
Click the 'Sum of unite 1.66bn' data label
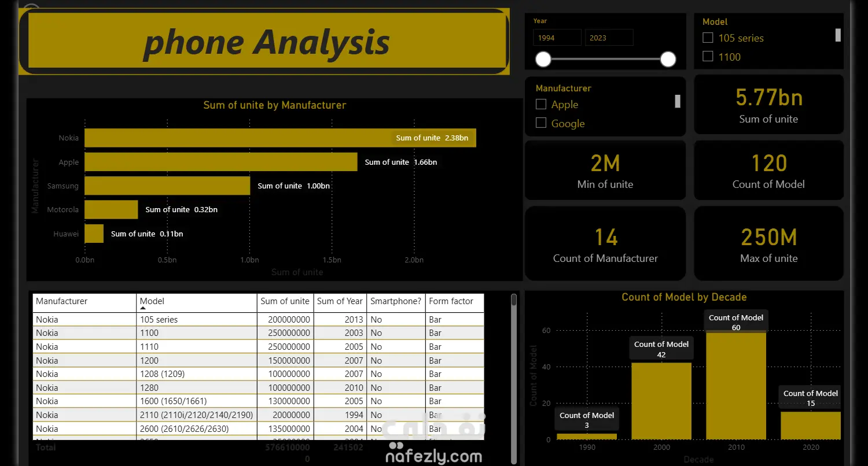pyautogui.click(x=401, y=162)
